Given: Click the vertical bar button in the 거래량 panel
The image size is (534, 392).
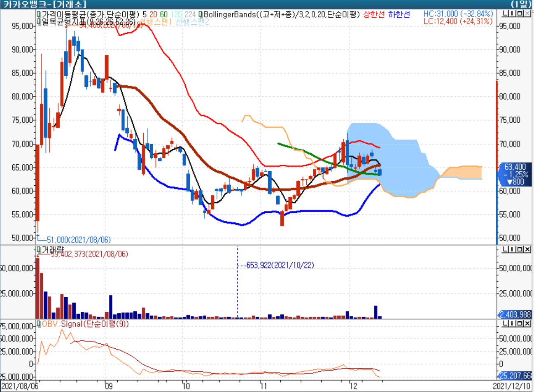Looking at the screenshot, I should pos(513,250).
